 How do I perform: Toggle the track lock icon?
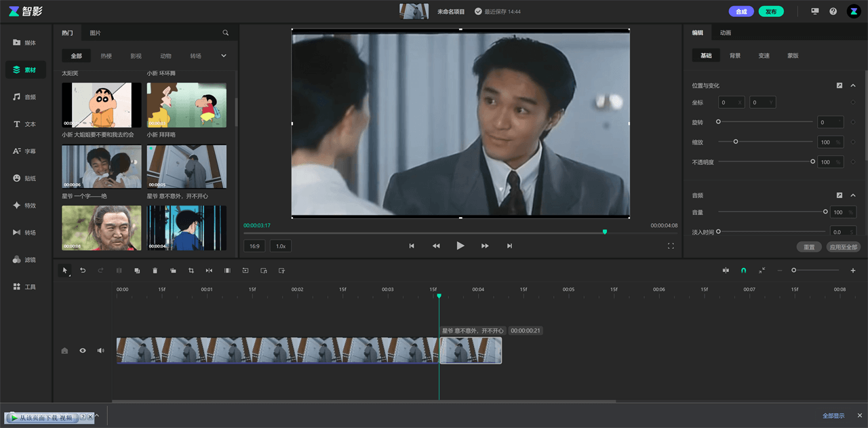click(64, 351)
